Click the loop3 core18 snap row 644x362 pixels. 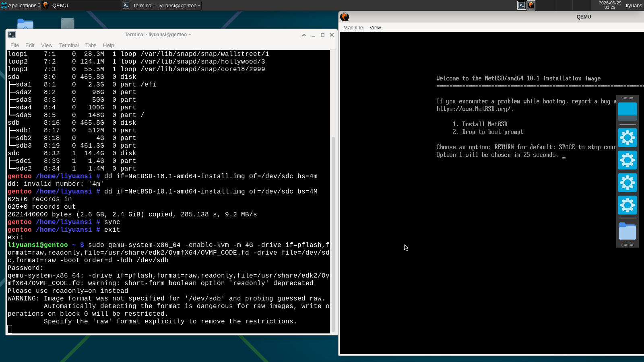pyautogui.click(x=136, y=69)
